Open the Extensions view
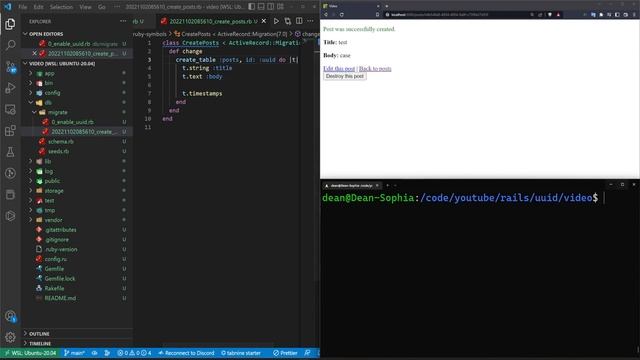 coord(10,131)
